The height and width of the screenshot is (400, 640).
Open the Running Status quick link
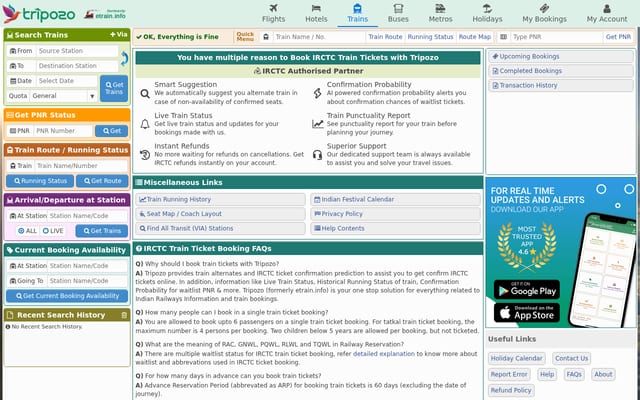pos(430,37)
